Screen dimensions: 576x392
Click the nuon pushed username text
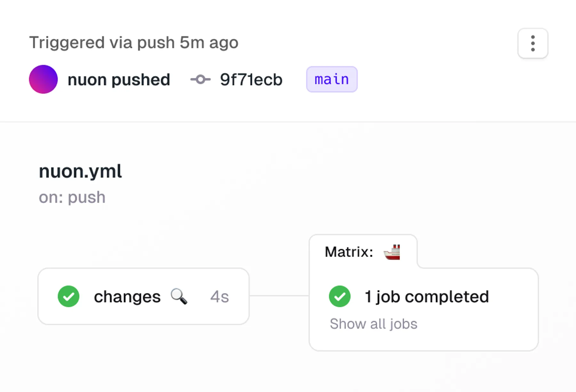coord(119,80)
